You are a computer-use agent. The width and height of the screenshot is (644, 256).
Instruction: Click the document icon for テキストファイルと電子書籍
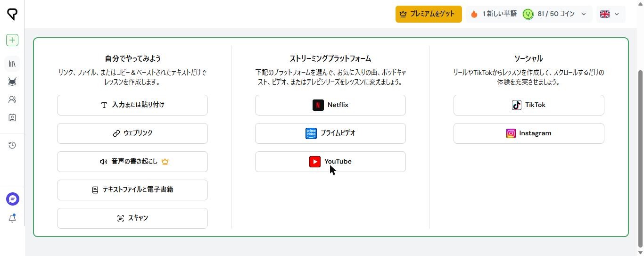point(95,190)
